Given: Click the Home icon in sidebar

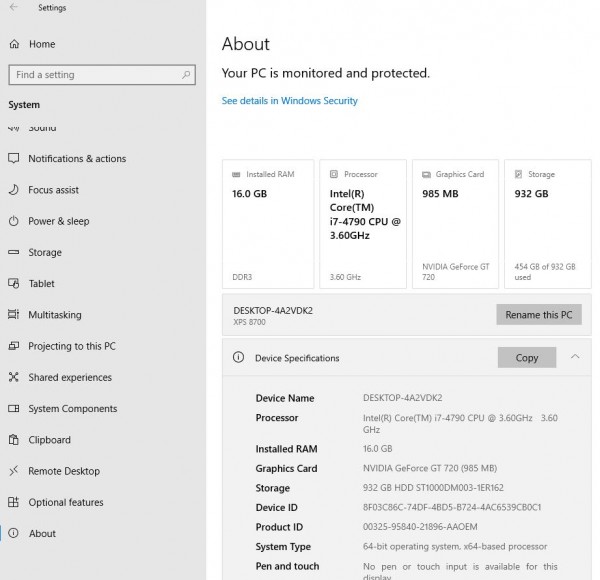Looking at the screenshot, I should (14, 44).
